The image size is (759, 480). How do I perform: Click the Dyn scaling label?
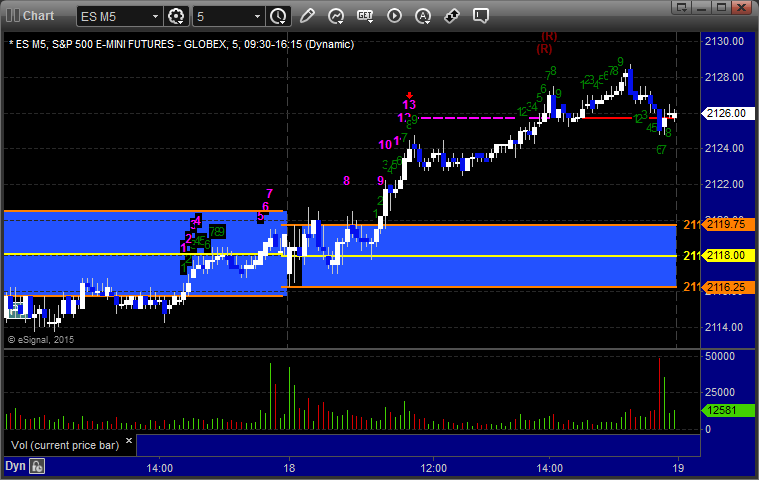[15, 466]
